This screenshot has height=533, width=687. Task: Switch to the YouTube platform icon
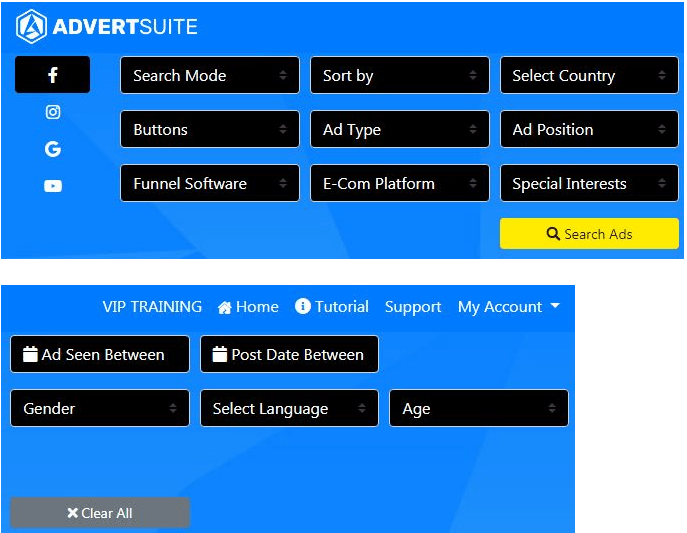(53, 186)
